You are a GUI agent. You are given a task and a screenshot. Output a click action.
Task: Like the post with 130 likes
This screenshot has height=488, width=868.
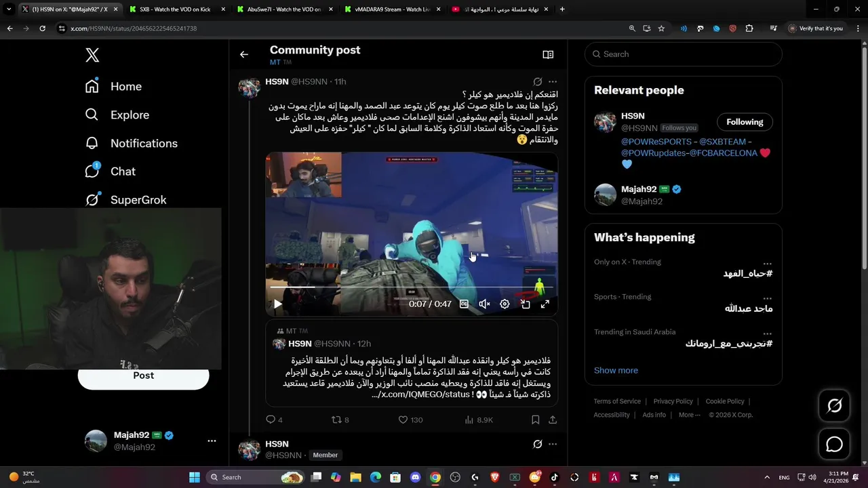tap(410, 420)
